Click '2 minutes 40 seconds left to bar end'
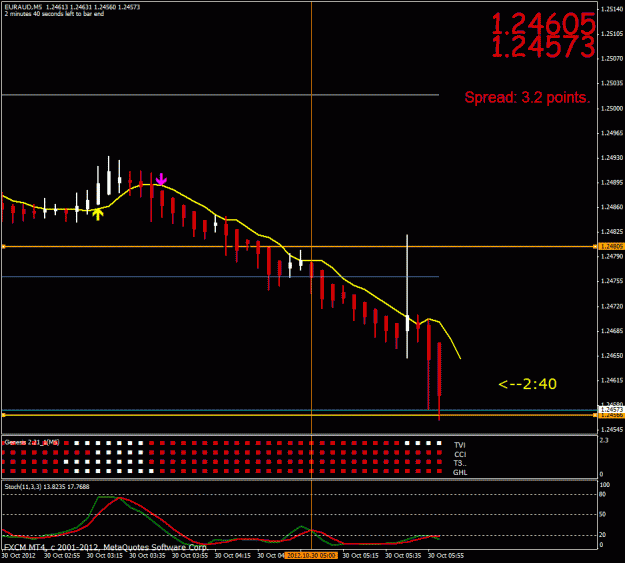This screenshot has height=563, width=625. click(54, 14)
